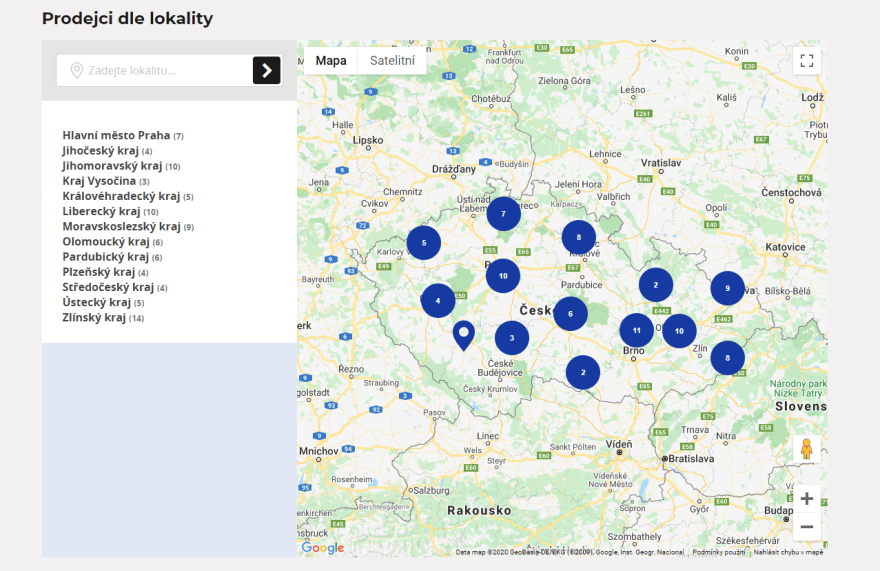Click Drážďany label on map
This screenshot has width=880, height=571.
click(454, 169)
